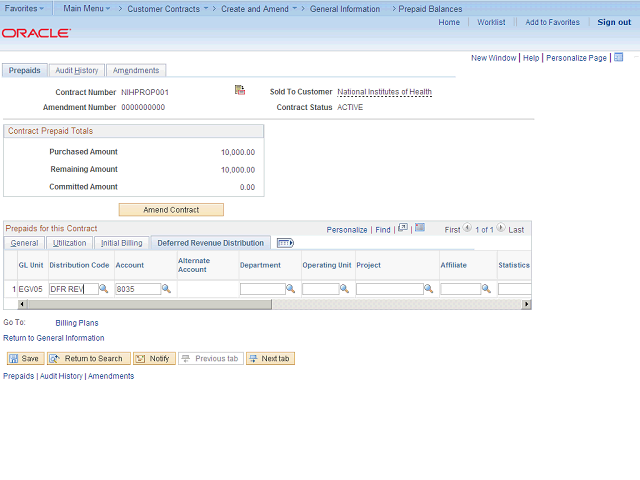Click grid Find link
Image resolution: width=640 pixels, height=480 pixels.
(x=383, y=230)
